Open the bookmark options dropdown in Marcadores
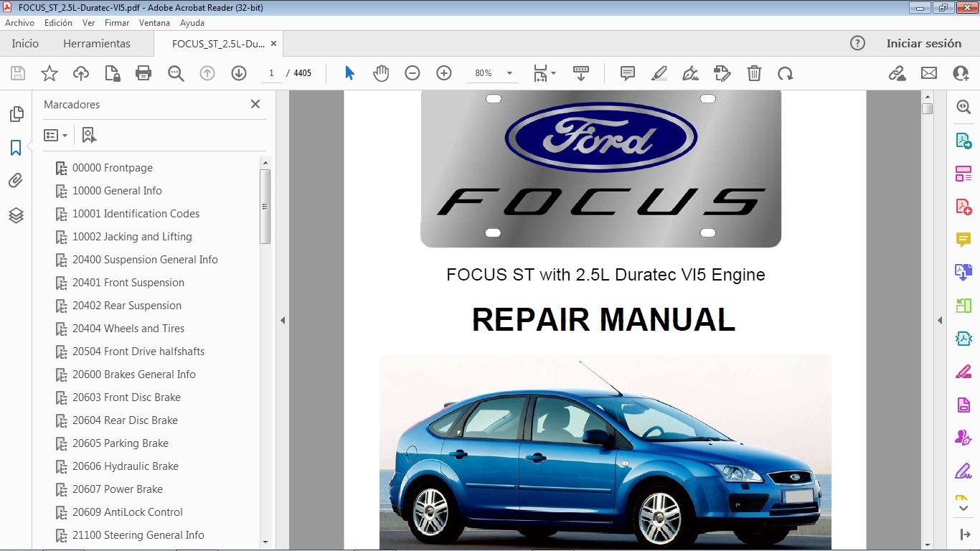Screen dimensions: 980x551 point(56,135)
